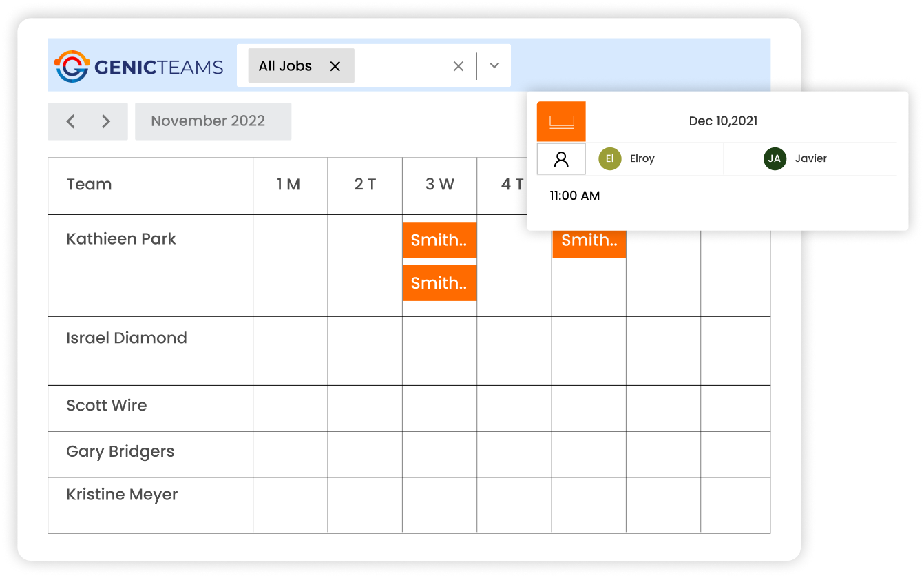Open first Smith job on Wednesday

point(439,240)
